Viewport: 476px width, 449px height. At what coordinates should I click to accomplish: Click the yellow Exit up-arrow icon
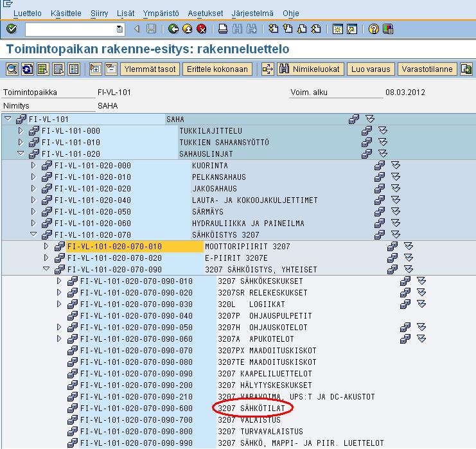point(188,29)
